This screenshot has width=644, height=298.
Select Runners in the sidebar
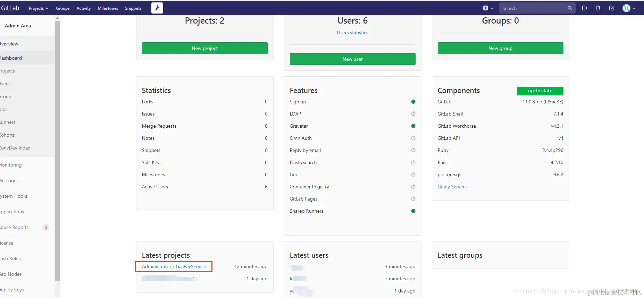27,122
